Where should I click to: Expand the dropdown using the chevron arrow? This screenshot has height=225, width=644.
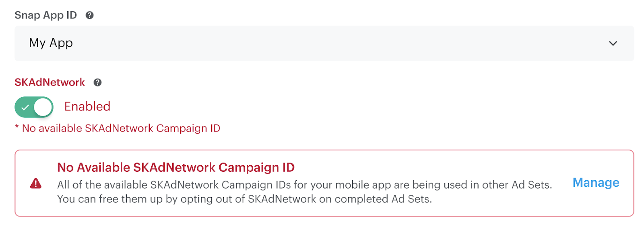613,44
